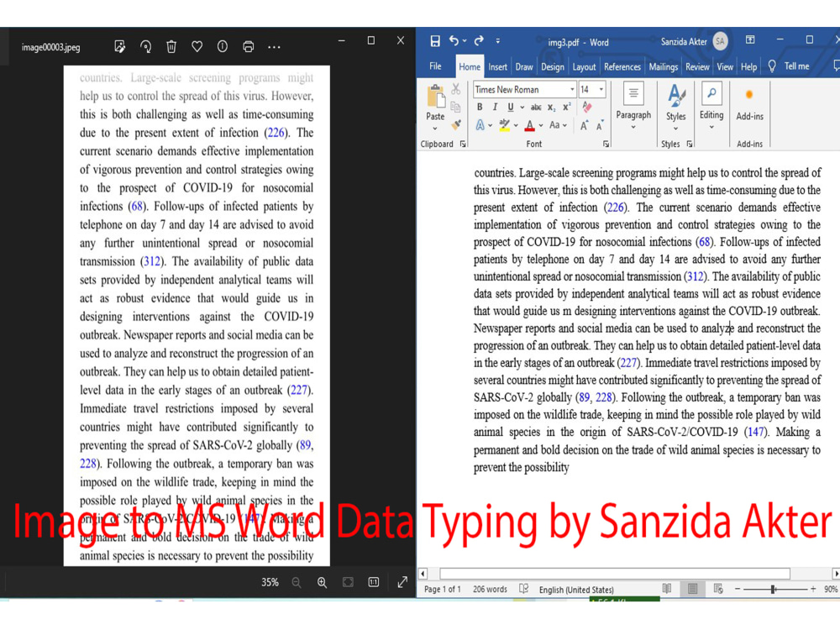Save the Word document with the disk icon
The image size is (840, 630).
click(x=435, y=41)
